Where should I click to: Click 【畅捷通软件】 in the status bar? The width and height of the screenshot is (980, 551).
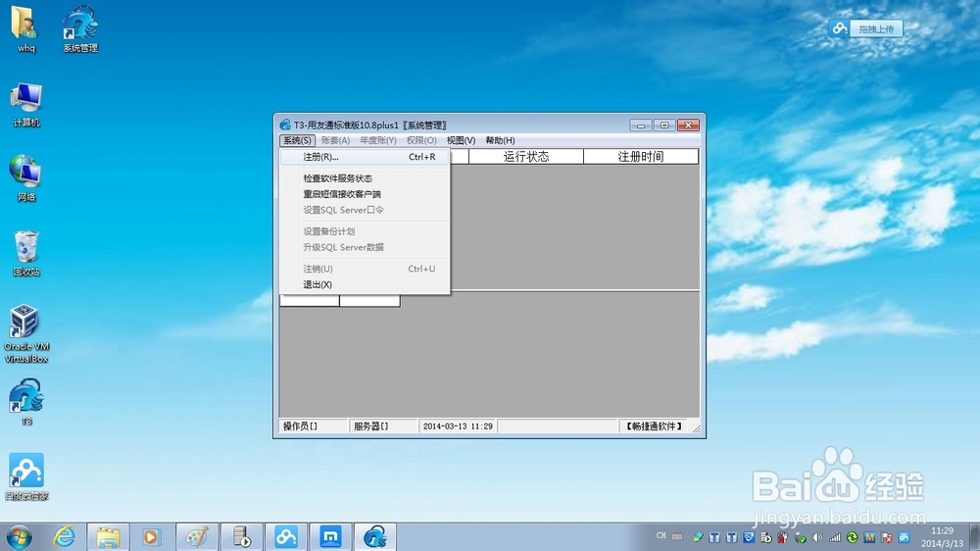(653, 426)
